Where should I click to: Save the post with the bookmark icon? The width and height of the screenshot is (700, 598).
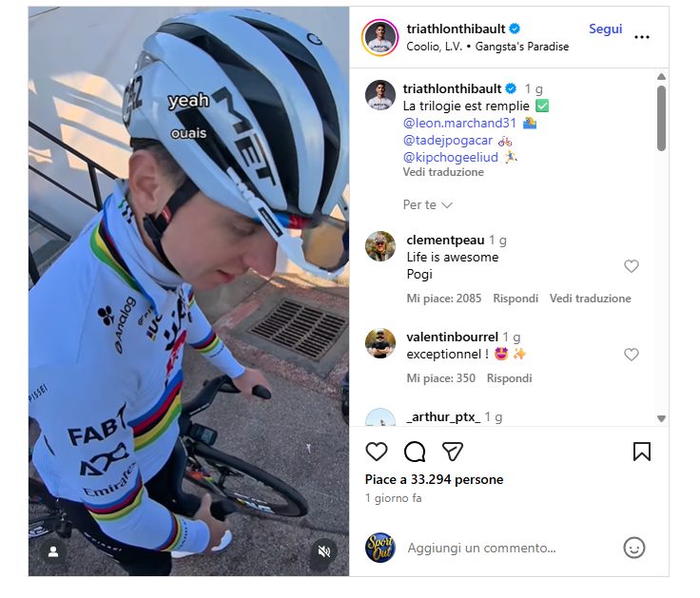pos(642,452)
